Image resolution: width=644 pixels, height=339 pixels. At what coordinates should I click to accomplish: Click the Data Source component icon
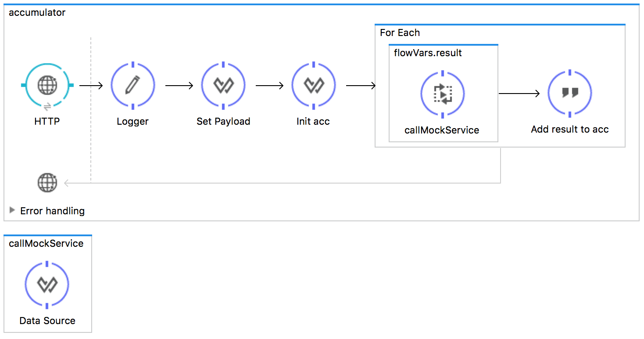[47, 285]
